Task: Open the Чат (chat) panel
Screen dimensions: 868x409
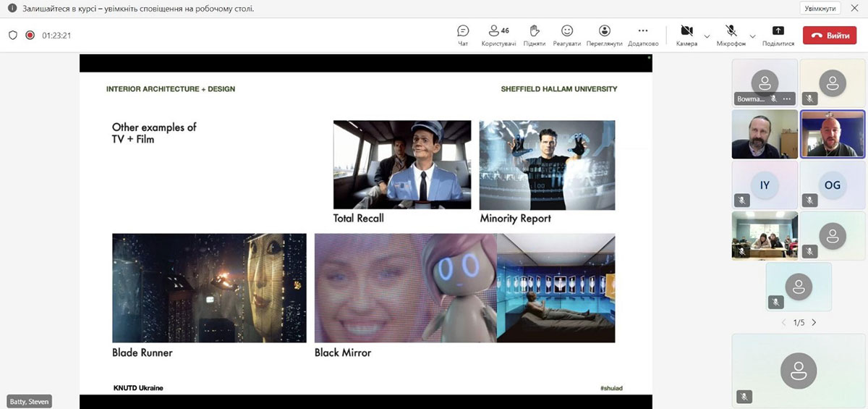Action: 463,35
